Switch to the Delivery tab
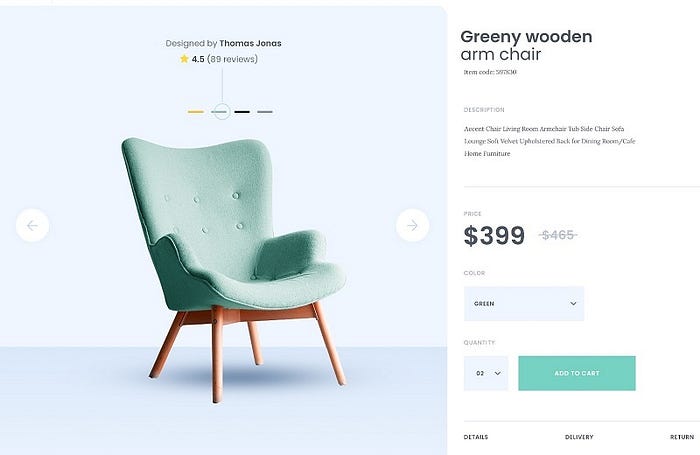The width and height of the screenshot is (700, 455). pos(579,437)
